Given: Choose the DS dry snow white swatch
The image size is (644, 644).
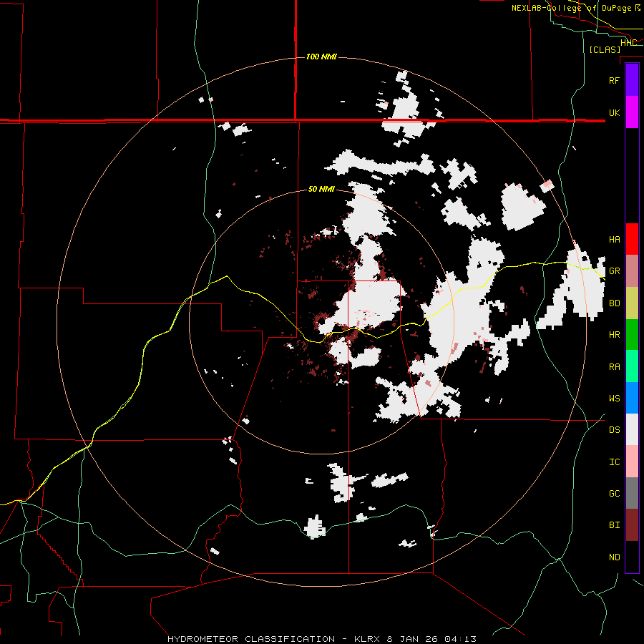Looking at the screenshot, I should click(x=632, y=429).
